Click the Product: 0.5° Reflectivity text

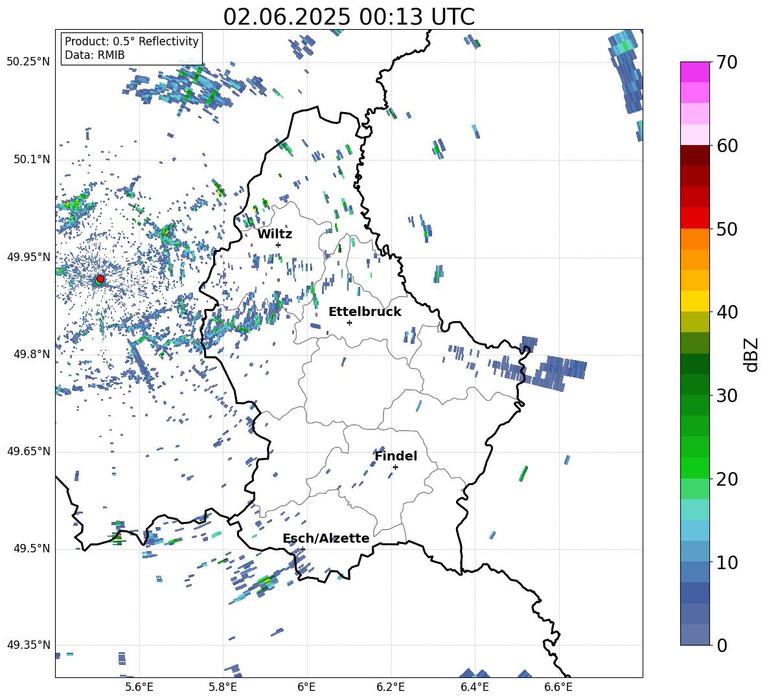pos(132,41)
